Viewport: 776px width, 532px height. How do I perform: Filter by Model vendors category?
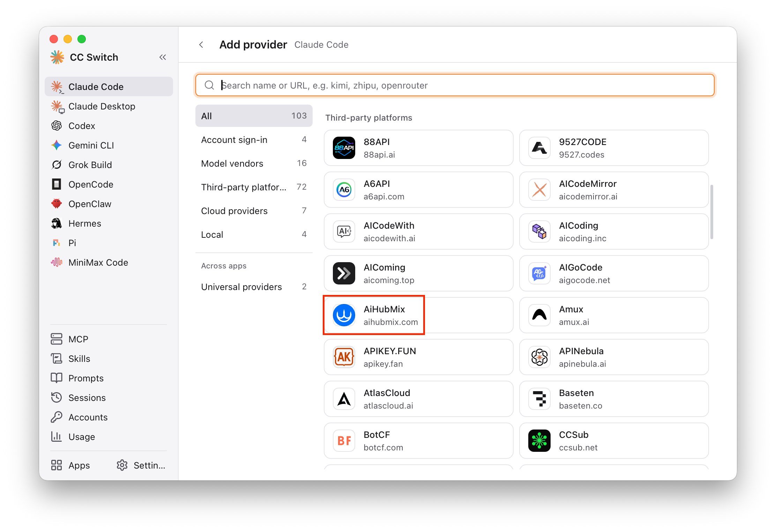(x=254, y=163)
